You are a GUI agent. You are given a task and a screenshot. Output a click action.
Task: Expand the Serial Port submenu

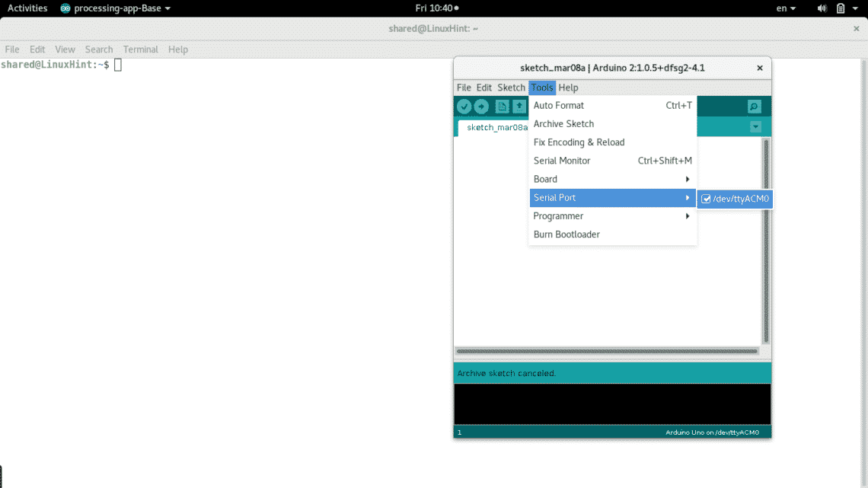click(x=613, y=197)
